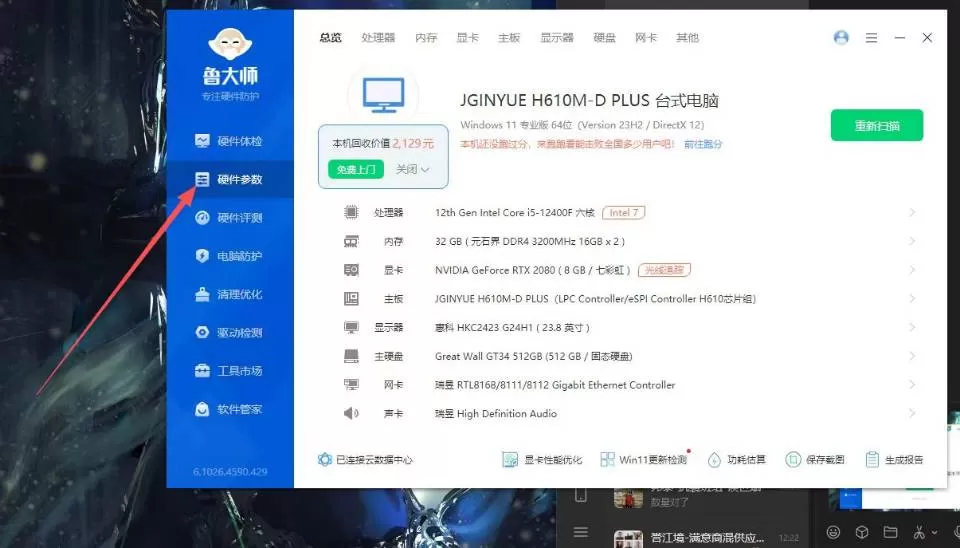The width and height of the screenshot is (960, 548).
Task: Expand the 主硬盘 row chevron
Action: click(x=912, y=356)
